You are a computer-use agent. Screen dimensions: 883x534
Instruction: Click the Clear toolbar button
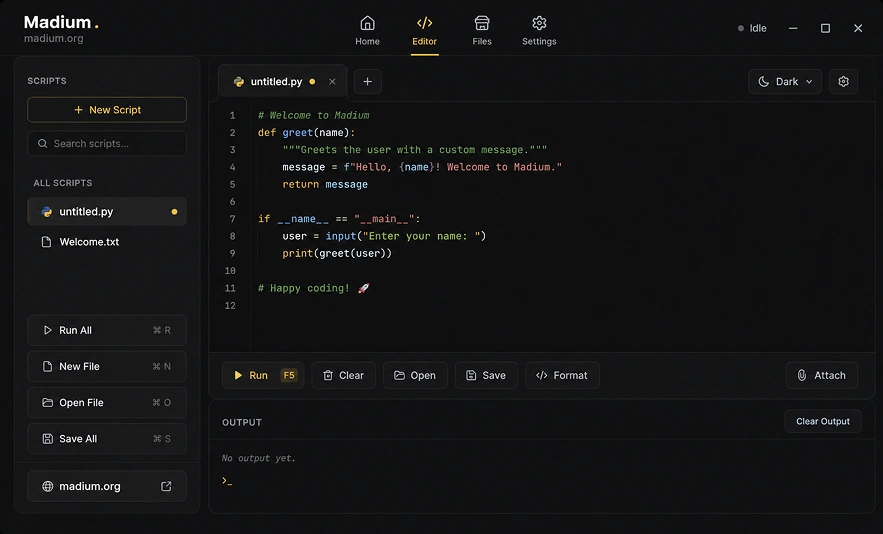(x=344, y=375)
